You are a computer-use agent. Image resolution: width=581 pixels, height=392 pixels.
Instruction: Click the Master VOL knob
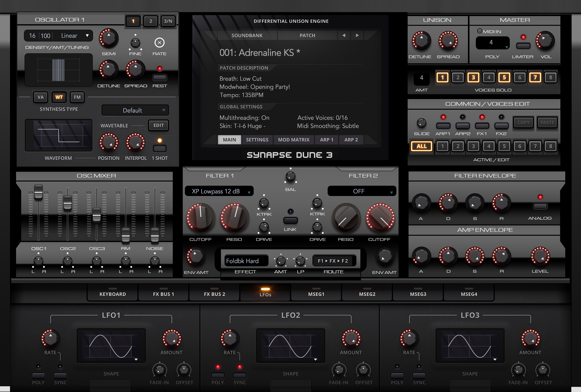(x=545, y=41)
